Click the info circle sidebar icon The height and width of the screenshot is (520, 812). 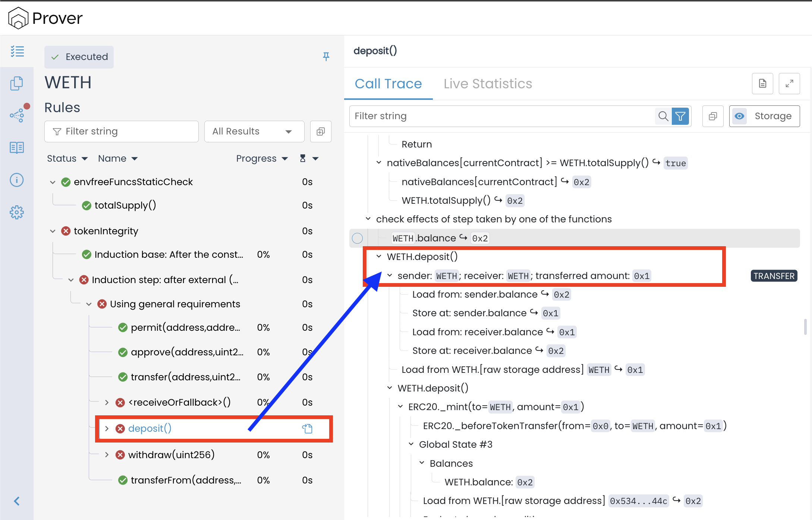coord(17,180)
